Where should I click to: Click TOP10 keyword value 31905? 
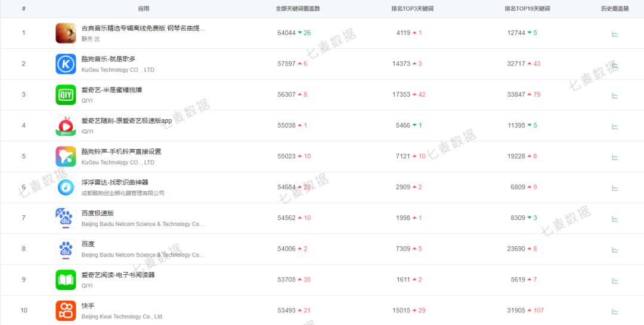[516, 310]
